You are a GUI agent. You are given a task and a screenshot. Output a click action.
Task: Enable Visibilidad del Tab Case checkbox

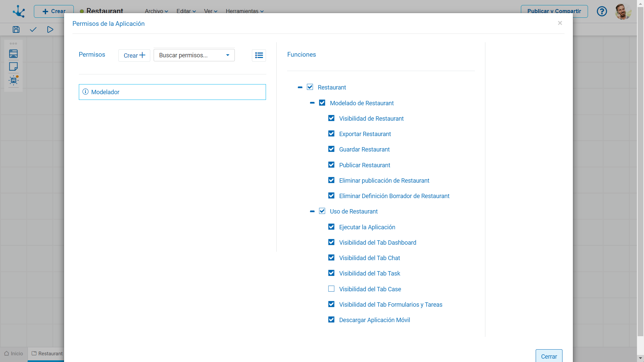tap(331, 289)
